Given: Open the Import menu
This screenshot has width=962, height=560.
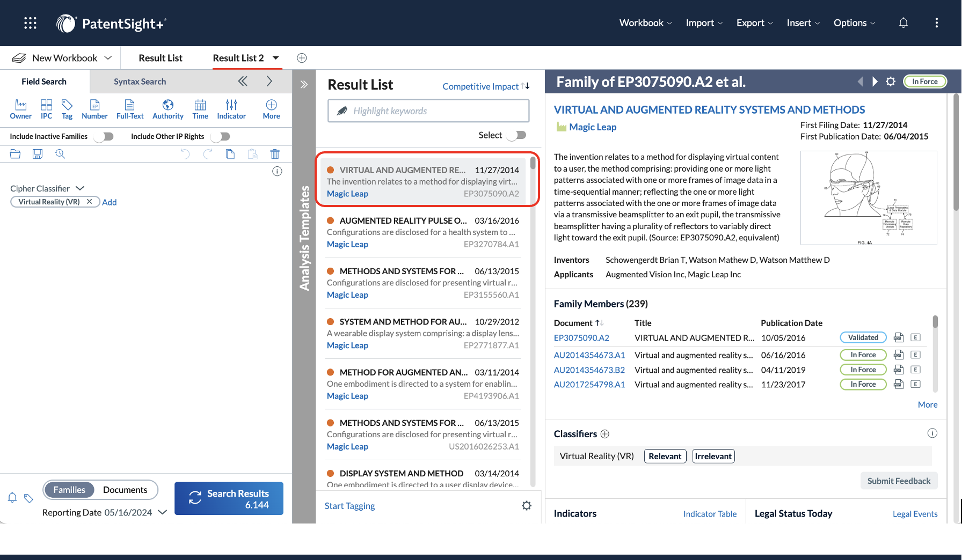Looking at the screenshot, I should (x=704, y=23).
